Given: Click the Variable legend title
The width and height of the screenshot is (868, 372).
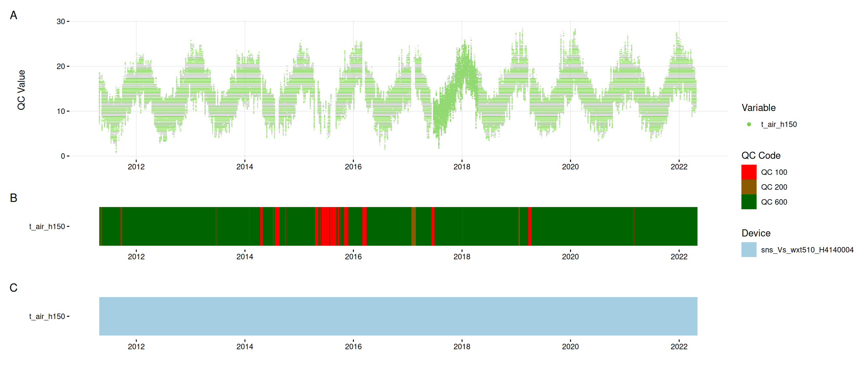Looking at the screenshot, I should (x=758, y=108).
